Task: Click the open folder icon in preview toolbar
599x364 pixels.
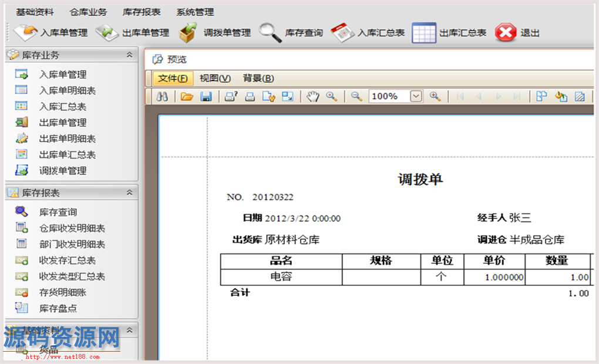Action: [187, 96]
